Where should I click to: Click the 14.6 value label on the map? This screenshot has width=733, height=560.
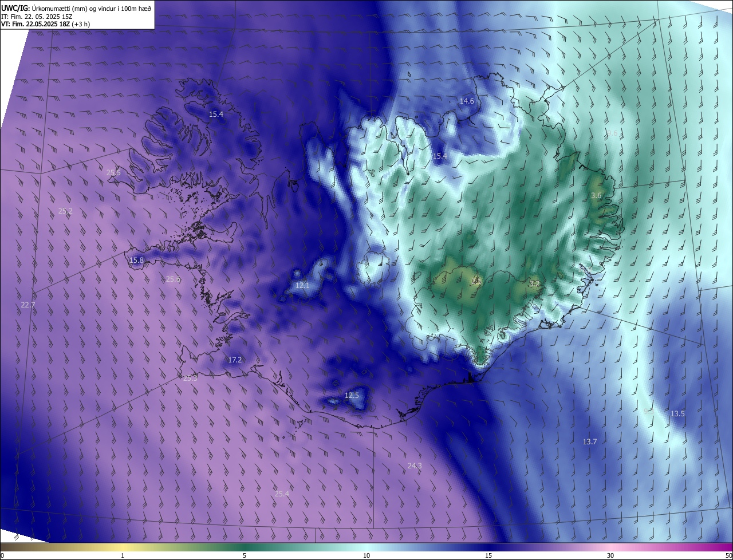(467, 101)
